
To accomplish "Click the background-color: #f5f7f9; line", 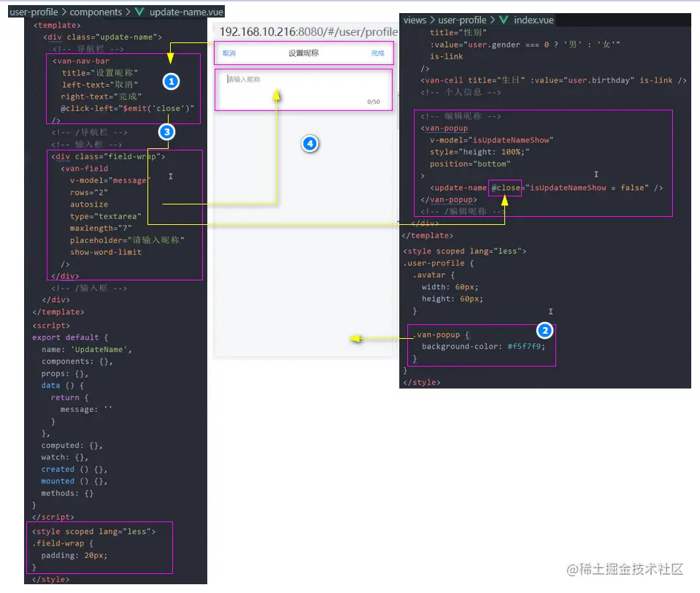I will (483, 346).
